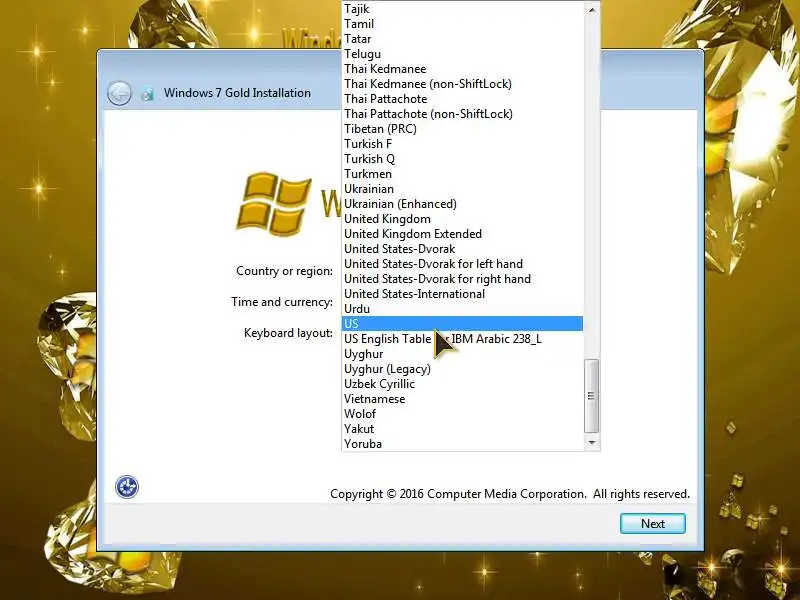Select Thai Kedmanee (non-ShiftLock)

click(x=462, y=84)
